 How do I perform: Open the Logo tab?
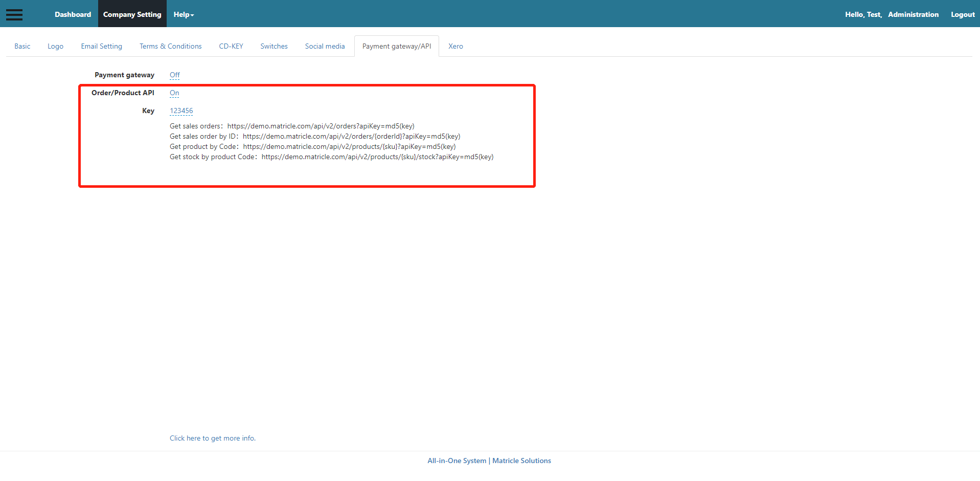pyautogui.click(x=55, y=46)
